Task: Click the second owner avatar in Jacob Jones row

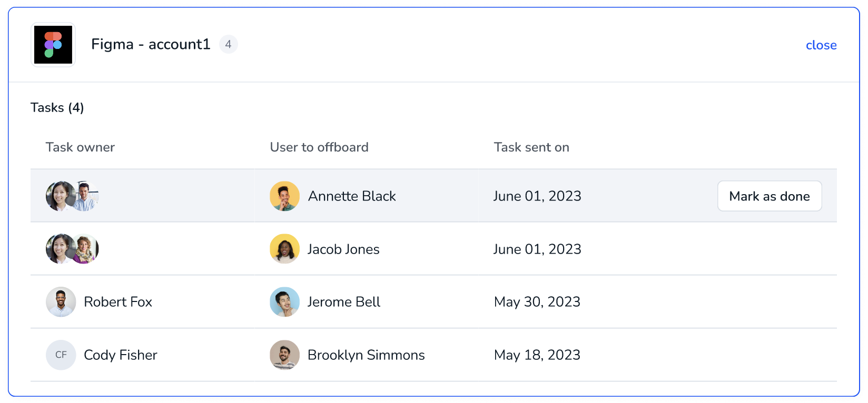Action: pyautogui.click(x=85, y=249)
